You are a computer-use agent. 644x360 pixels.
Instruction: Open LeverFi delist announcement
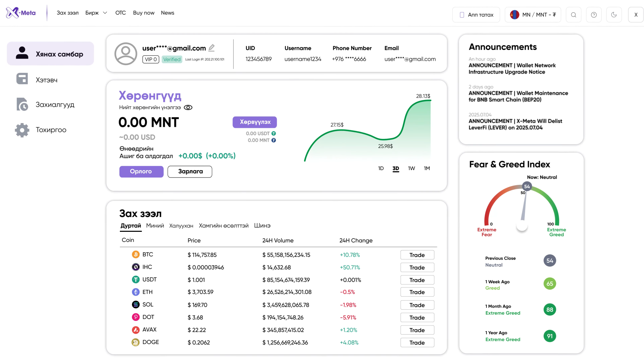coord(515,124)
